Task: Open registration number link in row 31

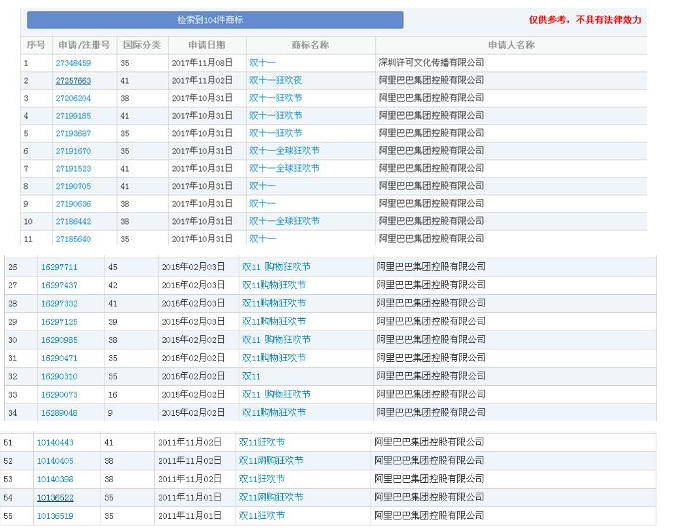Action: tap(59, 358)
